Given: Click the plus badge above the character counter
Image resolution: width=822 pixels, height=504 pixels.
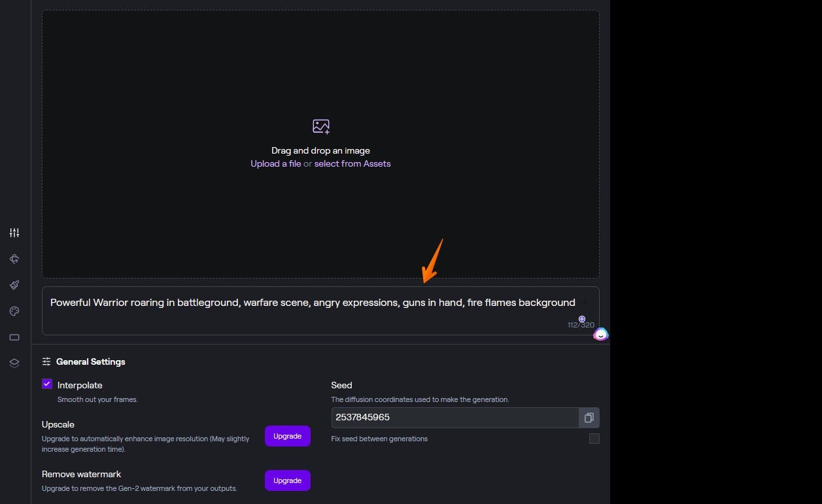Looking at the screenshot, I should pos(581,318).
